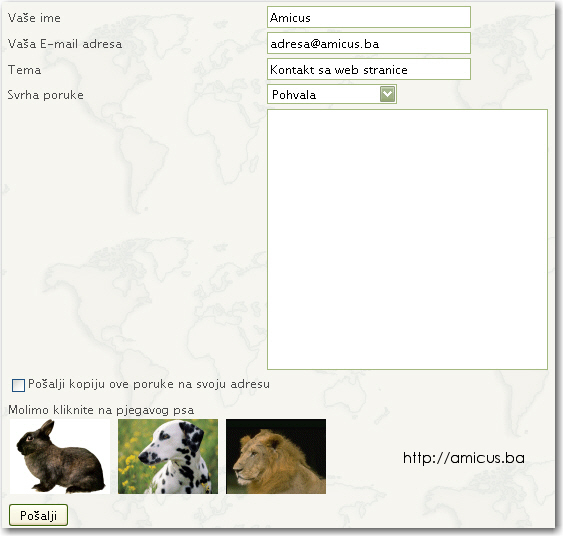Open the http://amicus.ba link
Image resolution: width=563 pixels, height=536 pixels.
pos(464,458)
